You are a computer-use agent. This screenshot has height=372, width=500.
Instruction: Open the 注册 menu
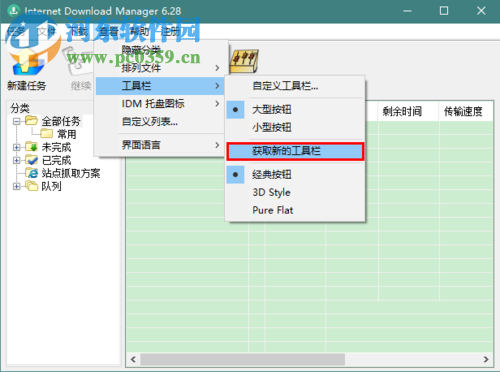click(170, 32)
